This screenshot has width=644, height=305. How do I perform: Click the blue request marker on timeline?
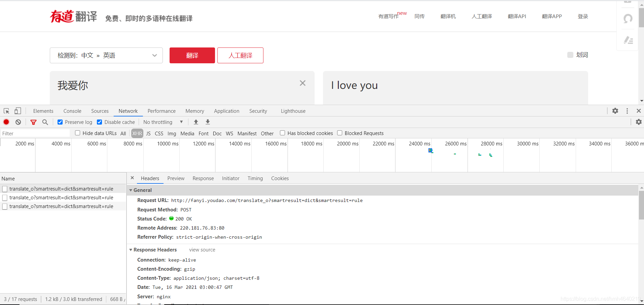(x=430, y=150)
